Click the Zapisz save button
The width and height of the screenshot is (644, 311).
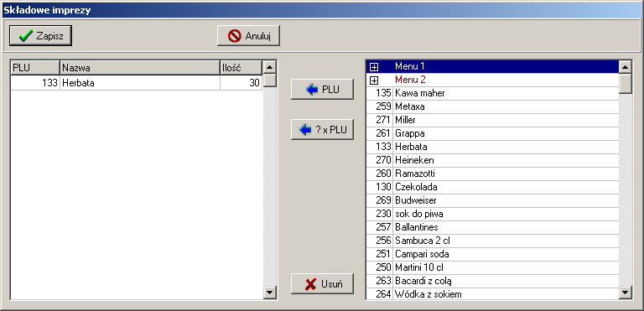(x=40, y=36)
